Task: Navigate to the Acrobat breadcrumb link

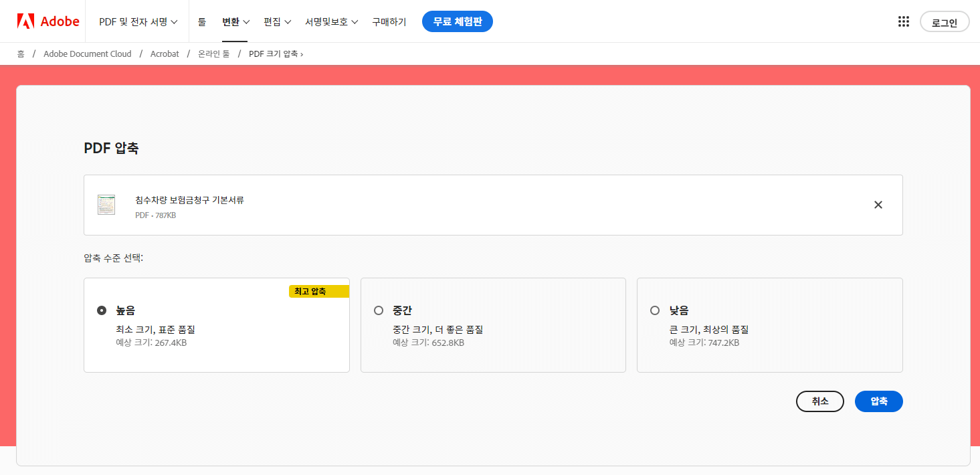Action: (165, 54)
